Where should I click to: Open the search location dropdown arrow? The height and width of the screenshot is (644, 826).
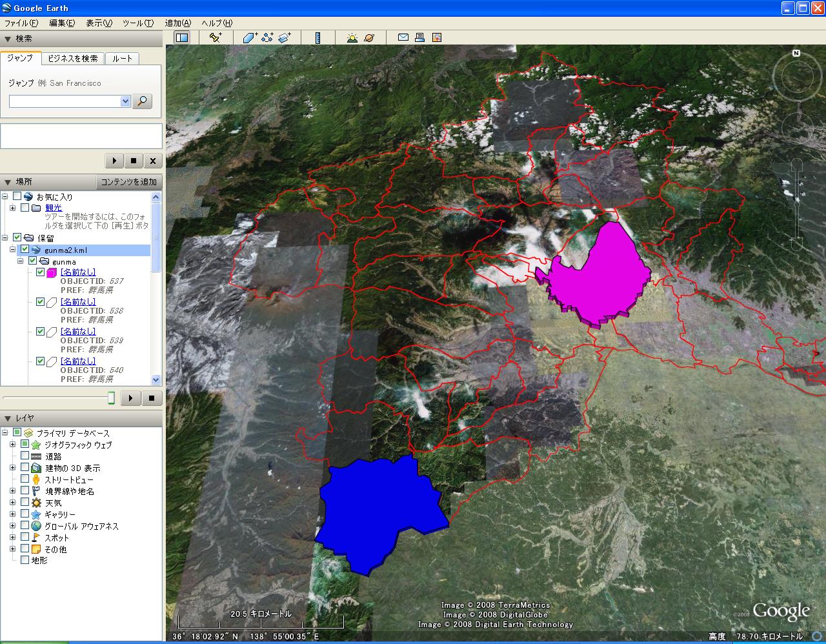click(x=125, y=101)
